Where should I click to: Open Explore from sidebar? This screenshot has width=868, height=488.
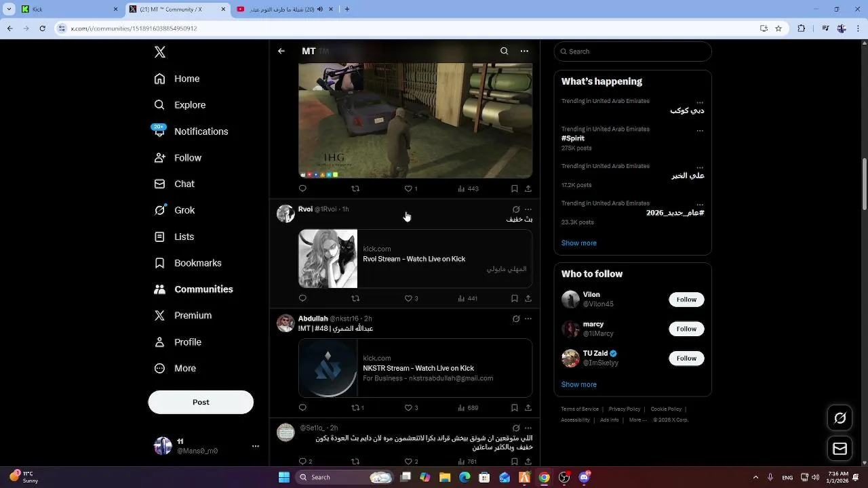[x=180, y=105]
